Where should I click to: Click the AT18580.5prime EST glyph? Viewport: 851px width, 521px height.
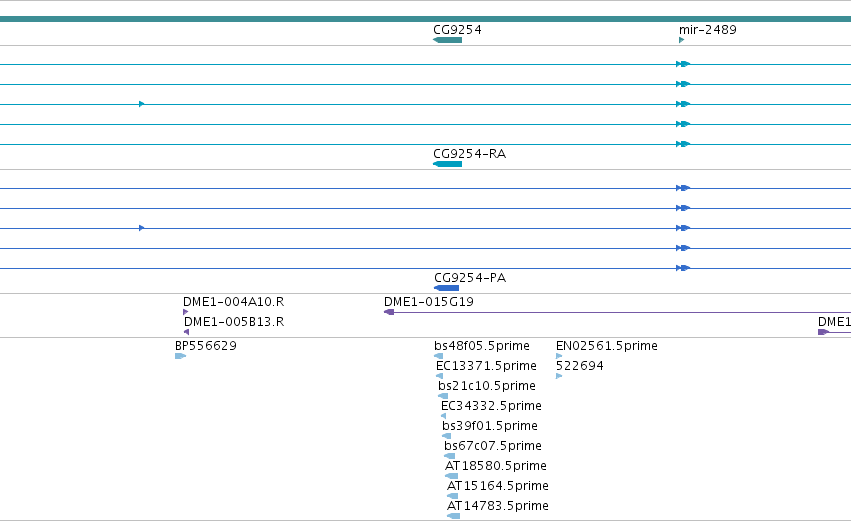[x=451, y=476]
